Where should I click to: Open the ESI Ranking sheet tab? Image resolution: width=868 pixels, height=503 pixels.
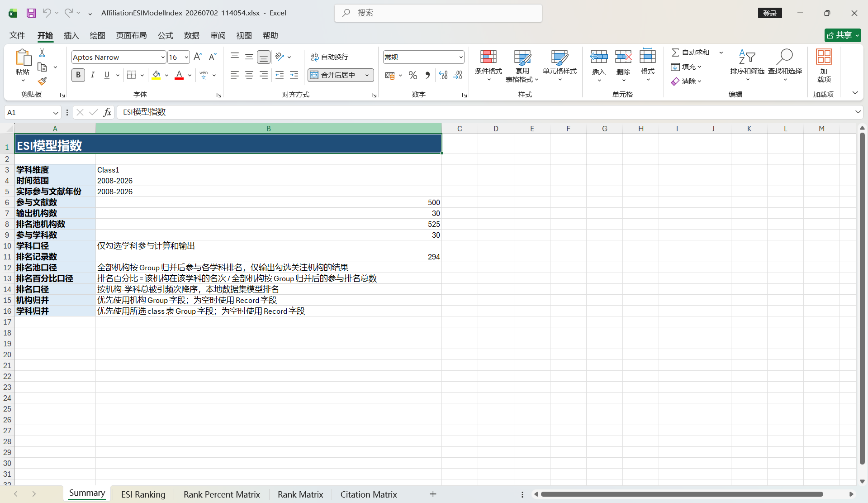[143, 494]
